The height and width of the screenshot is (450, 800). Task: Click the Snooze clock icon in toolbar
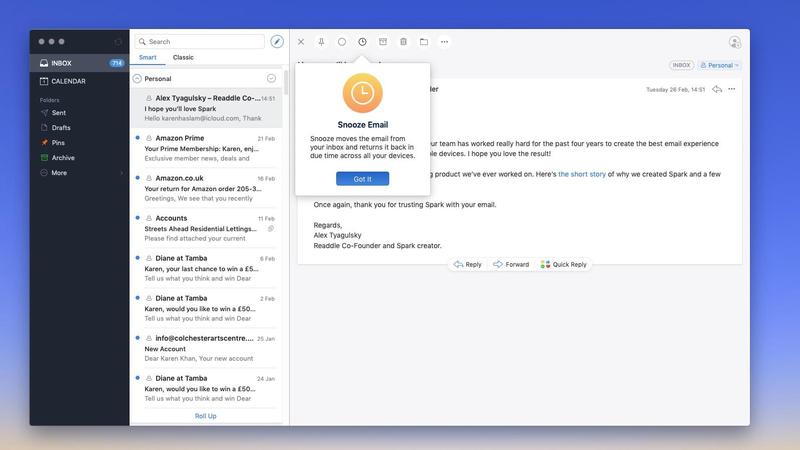pos(362,42)
